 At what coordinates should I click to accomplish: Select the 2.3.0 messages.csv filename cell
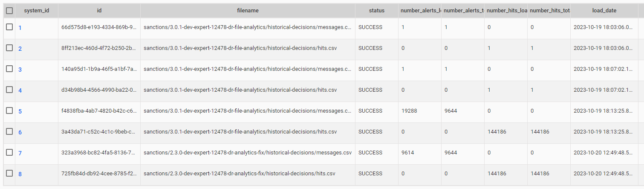[x=248, y=153]
